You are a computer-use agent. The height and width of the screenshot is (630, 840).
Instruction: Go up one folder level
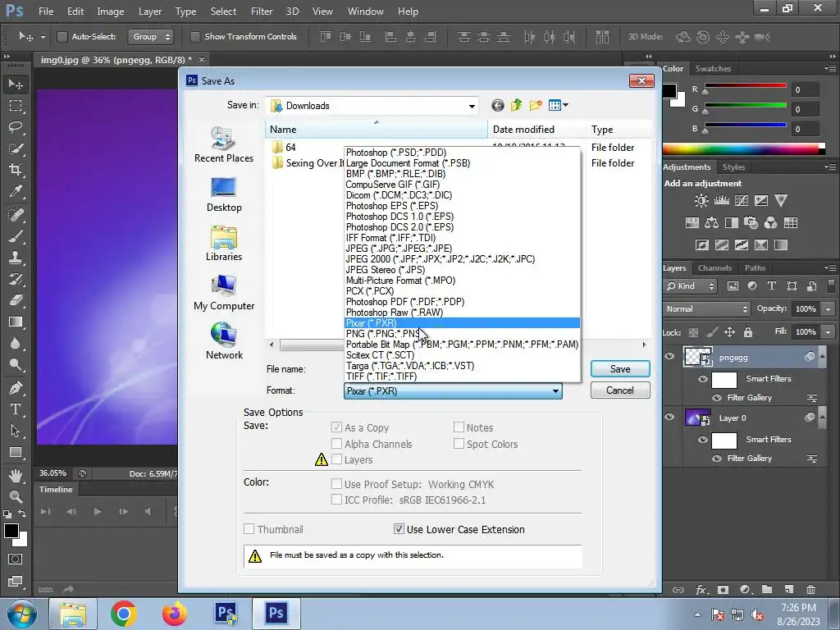[x=517, y=105]
